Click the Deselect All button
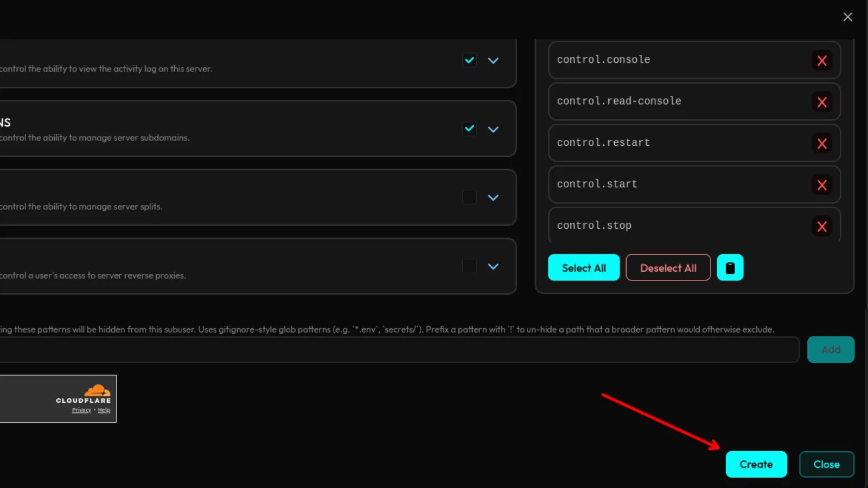 coord(668,267)
